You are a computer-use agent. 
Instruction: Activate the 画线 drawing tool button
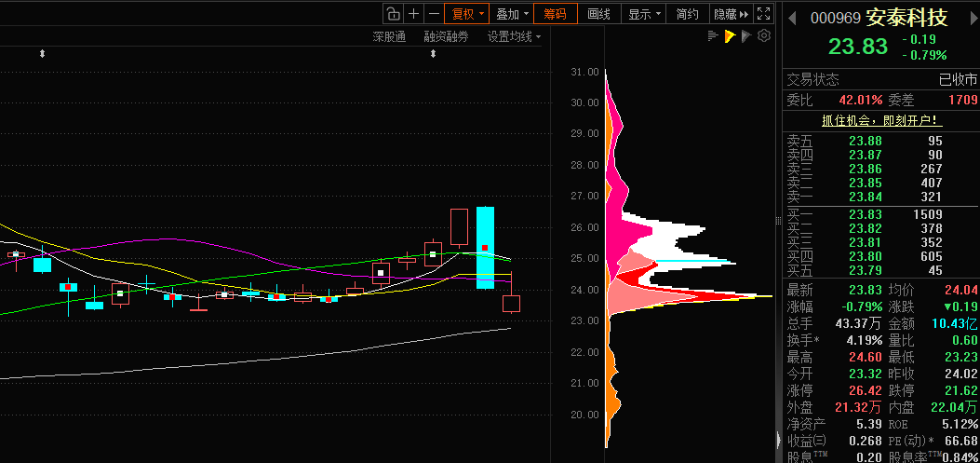tap(598, 14)
